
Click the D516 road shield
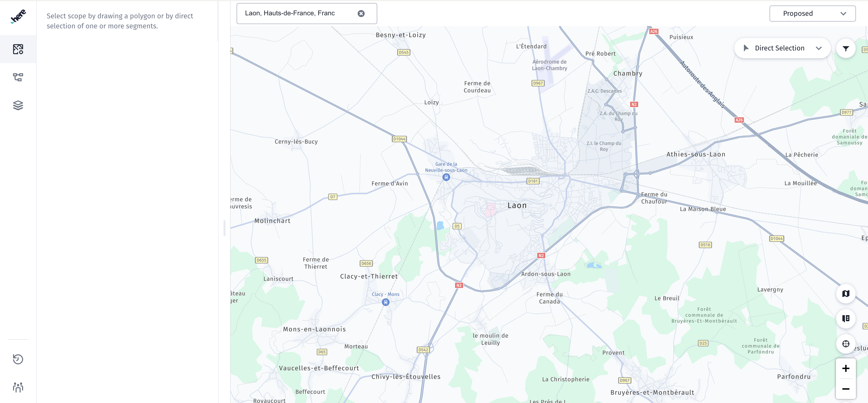705,245
